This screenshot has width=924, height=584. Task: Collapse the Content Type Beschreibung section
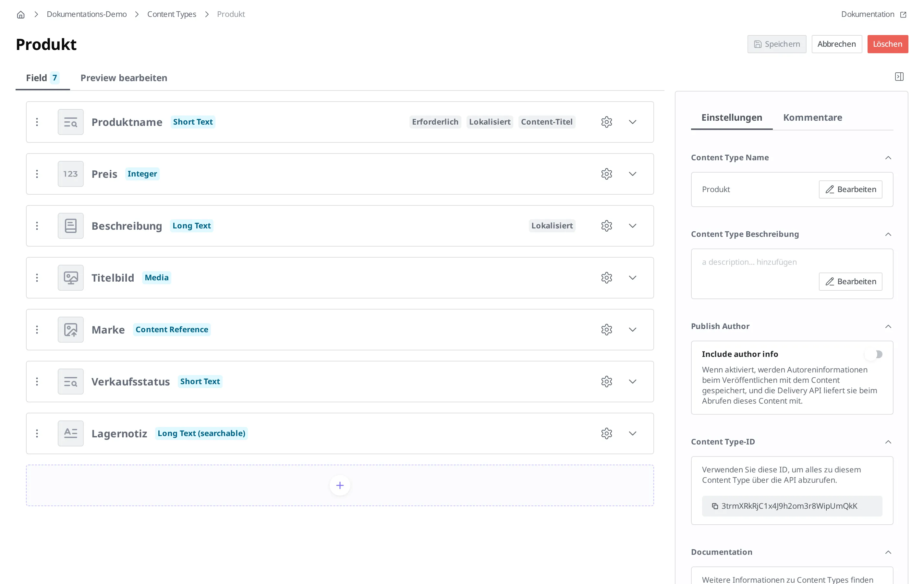888,235
